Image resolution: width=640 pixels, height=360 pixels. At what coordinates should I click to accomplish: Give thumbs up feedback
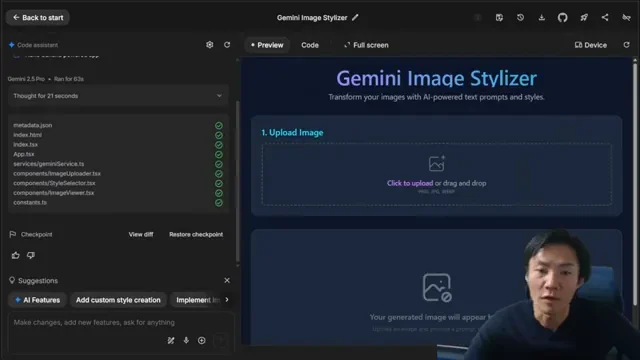[16, 255]
